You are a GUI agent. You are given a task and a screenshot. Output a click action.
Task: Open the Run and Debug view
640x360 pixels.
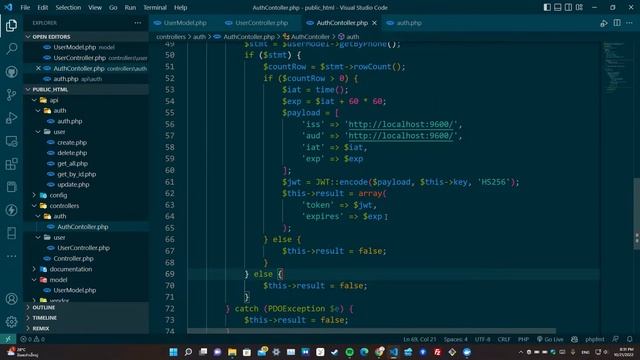(11, 118)
